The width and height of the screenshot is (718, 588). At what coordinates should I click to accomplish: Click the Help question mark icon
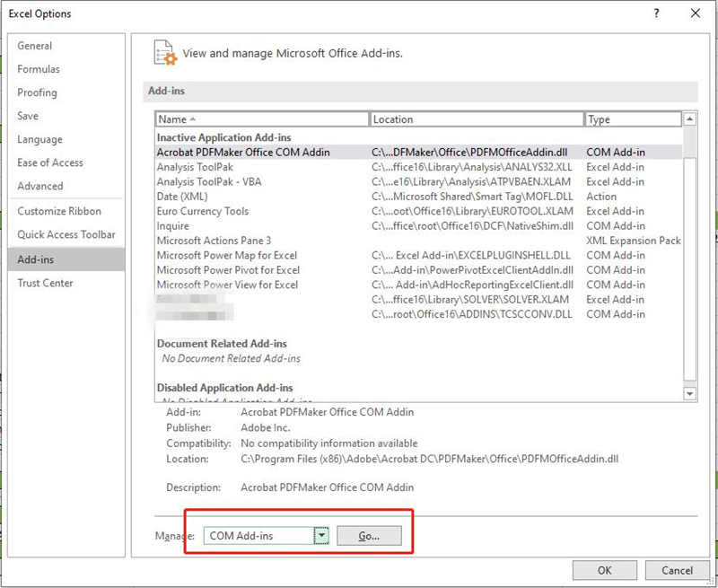click(657, 13)
